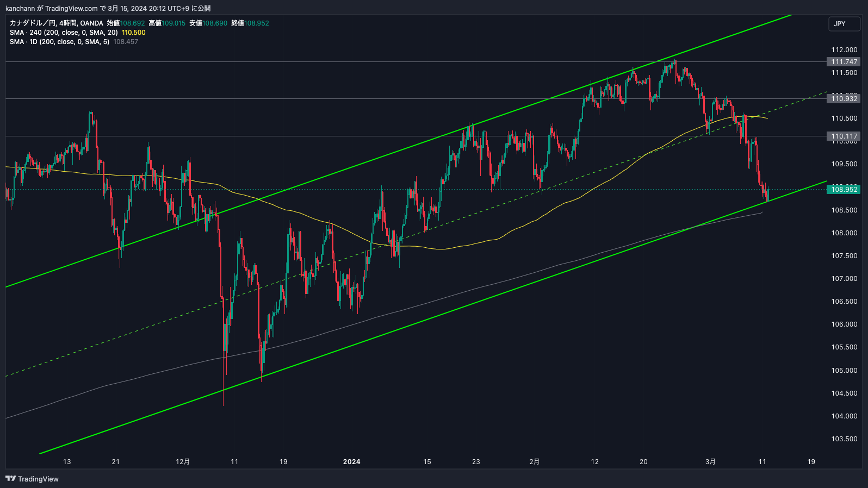Screen dimensions: 868x488
Task: Click the 111.747 price level label
Action: coord(844,62)
